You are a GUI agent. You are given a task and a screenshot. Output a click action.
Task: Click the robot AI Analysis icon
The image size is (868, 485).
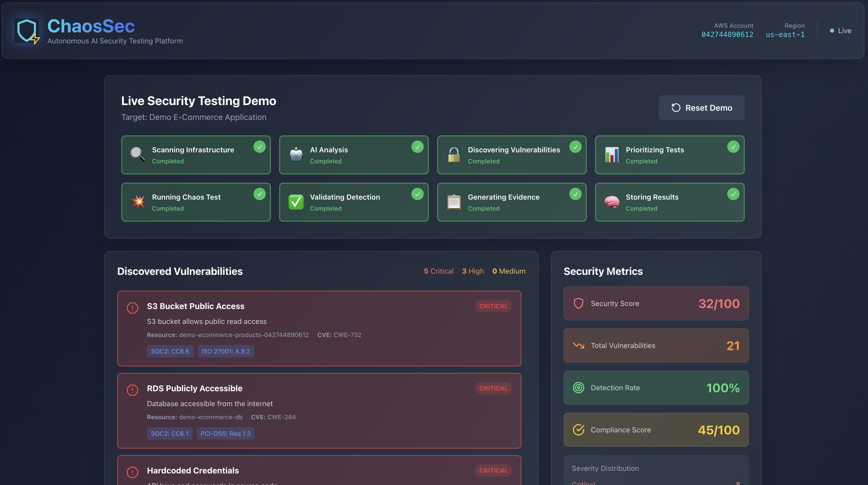click(x=296, y=155)
